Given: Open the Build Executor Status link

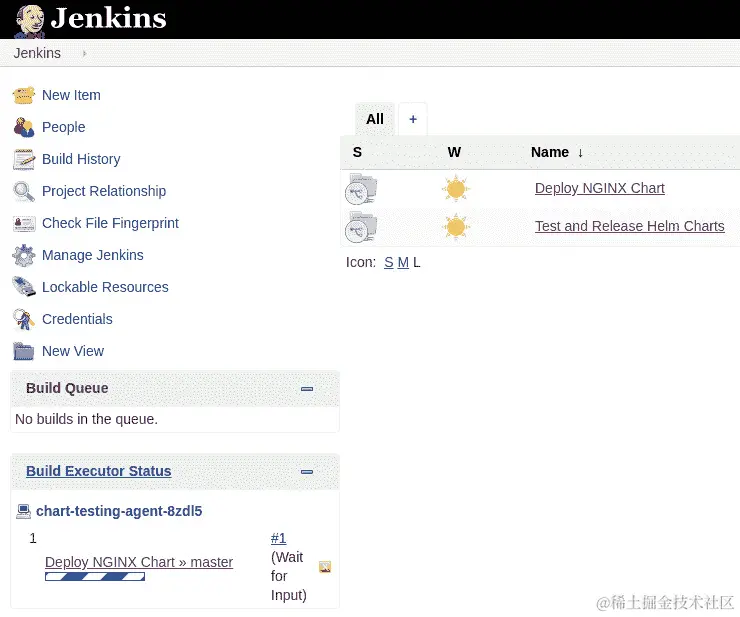Looking at the screenshot, I should [x=99, y=471].
